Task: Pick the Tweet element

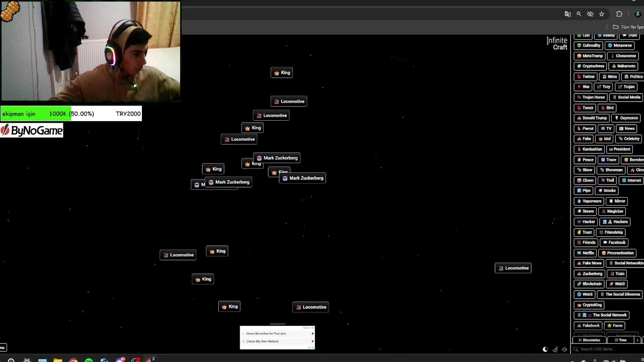Action: coord(585,108)
